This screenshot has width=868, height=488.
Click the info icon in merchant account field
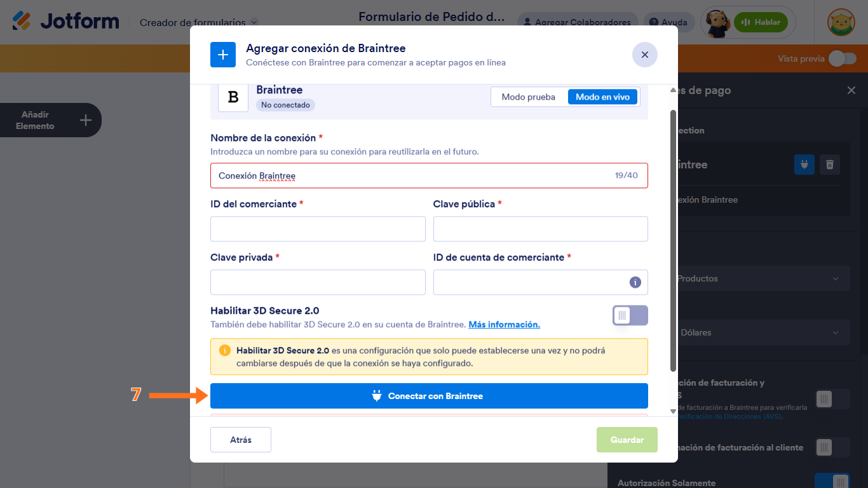click(x=635, y=282)
